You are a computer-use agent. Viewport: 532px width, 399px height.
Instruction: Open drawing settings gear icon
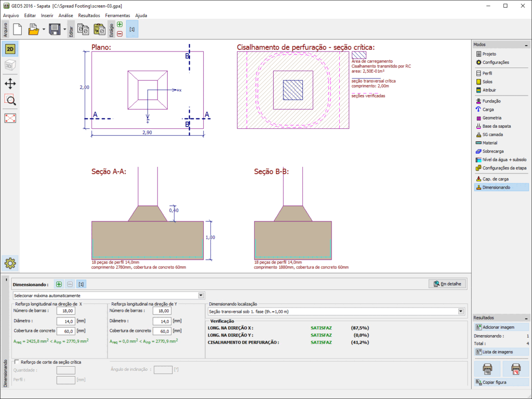[10, 263]
